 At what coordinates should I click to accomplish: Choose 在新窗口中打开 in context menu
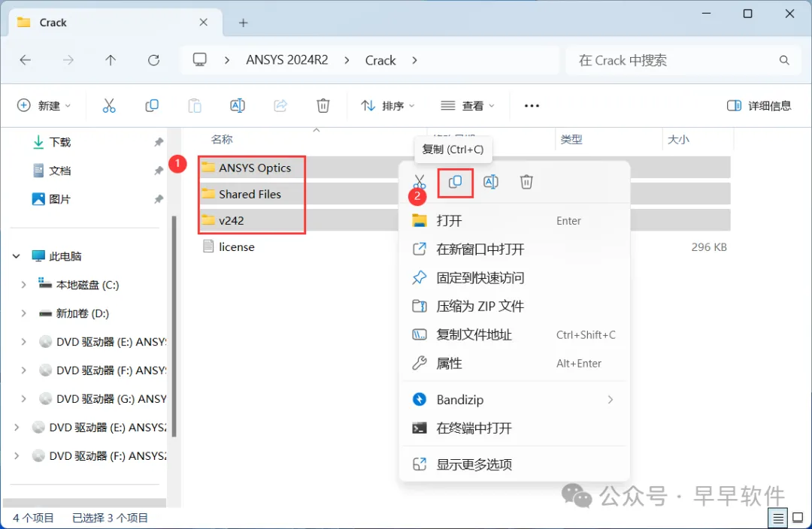(x=515, y=249)
